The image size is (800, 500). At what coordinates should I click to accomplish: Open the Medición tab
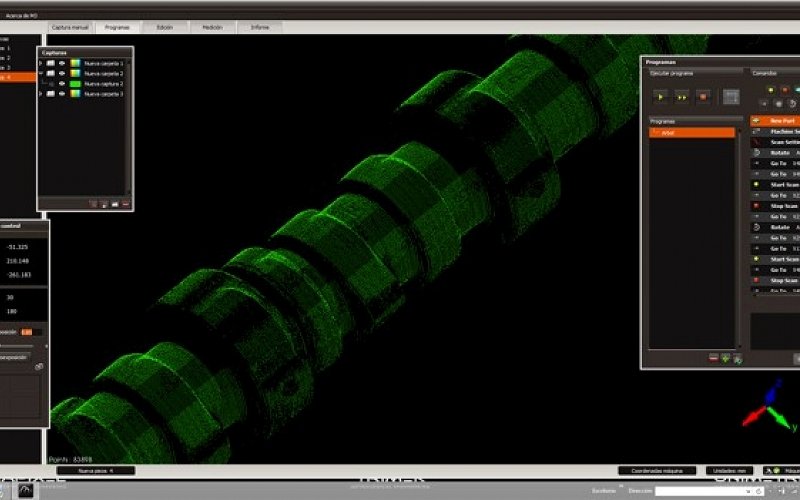coord(212,27)
